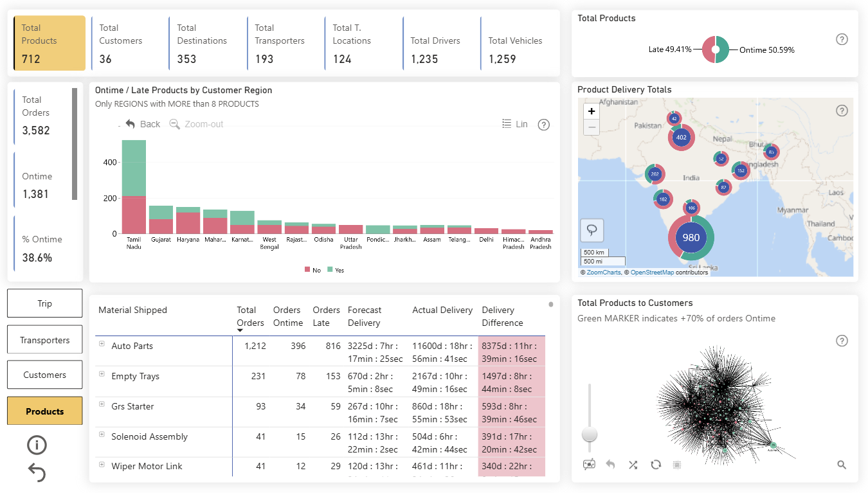The width and height of the screenshot is (868, 493).
Task: Switch to the Customers page
Action: point(45,375)
